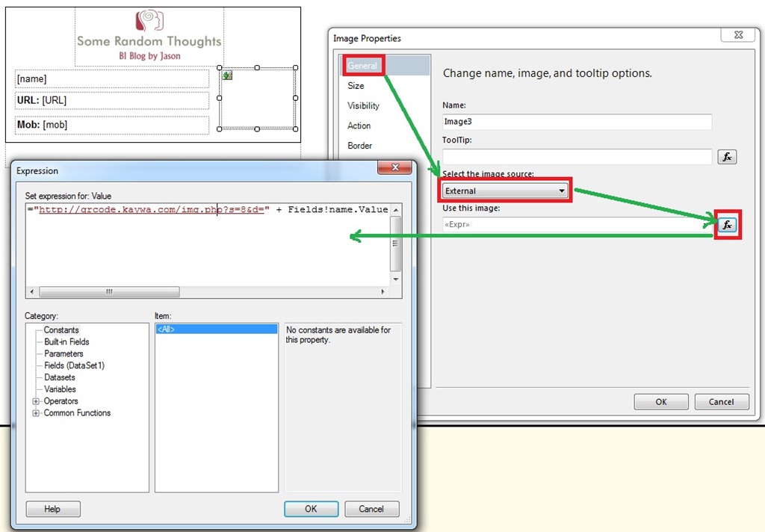Switch to the Size page
Image resolution: width=765 pixels, height=532 pixels.
coord(356,86)
